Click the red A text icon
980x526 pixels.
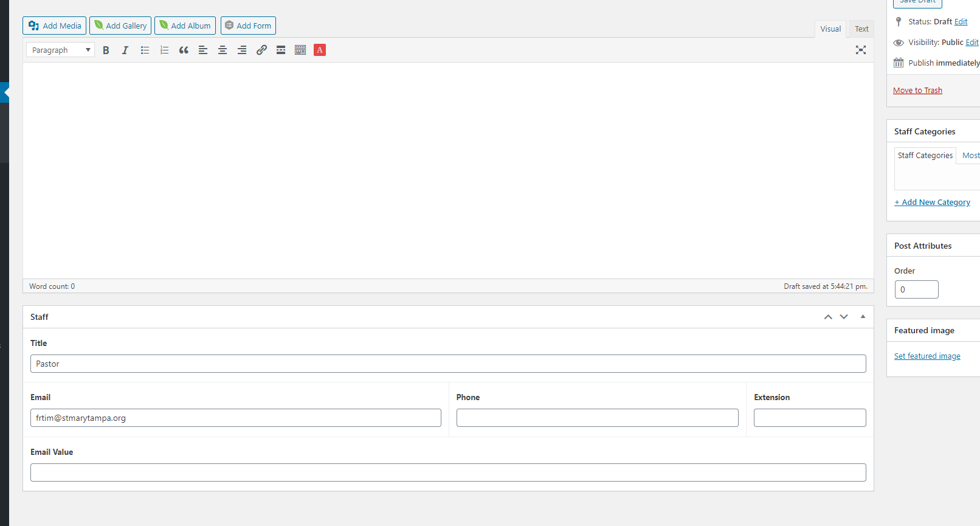320,50
